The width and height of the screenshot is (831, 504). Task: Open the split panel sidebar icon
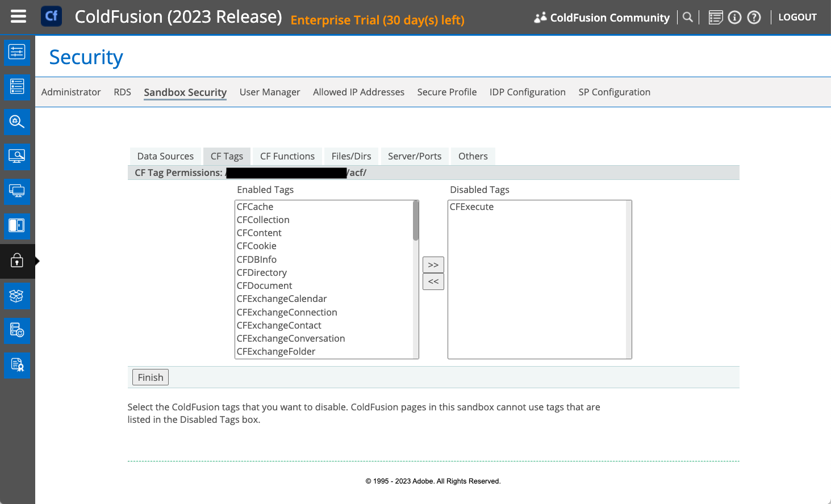tap(17, 226)
